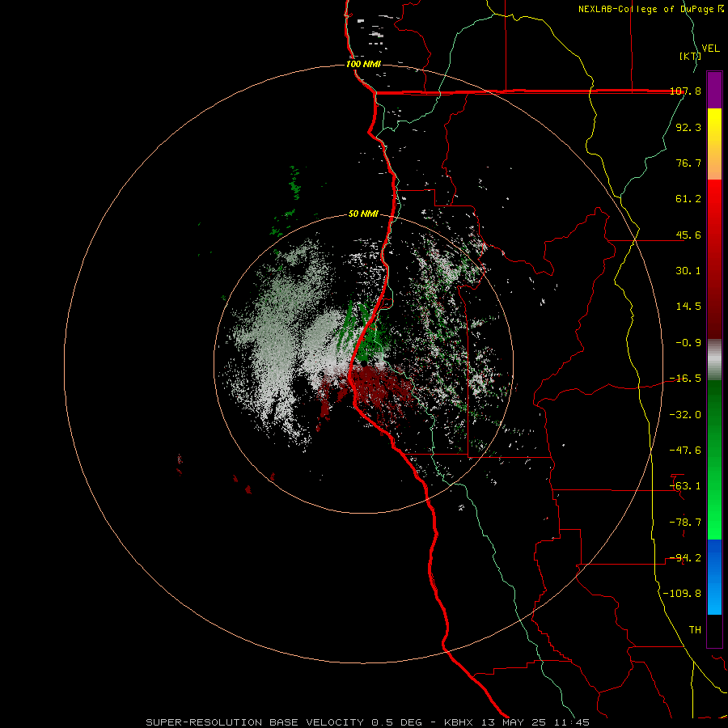
Task: Click the -94.2 legend value
Action: 685,558
